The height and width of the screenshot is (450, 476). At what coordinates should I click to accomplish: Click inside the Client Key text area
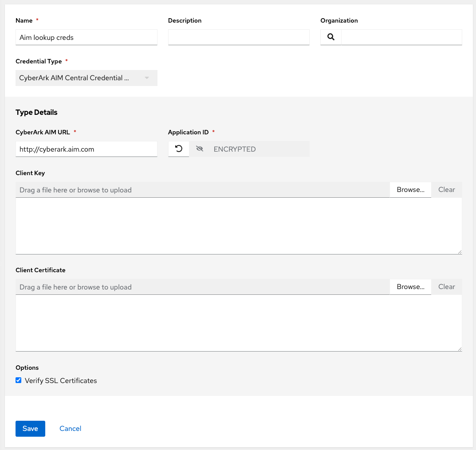pos(238,226)
